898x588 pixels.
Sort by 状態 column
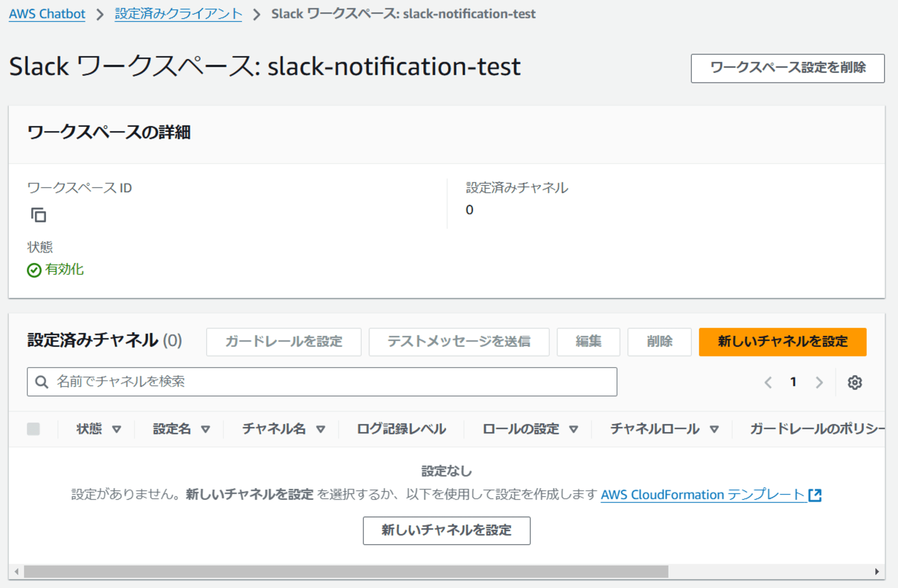tap(117, 430)
